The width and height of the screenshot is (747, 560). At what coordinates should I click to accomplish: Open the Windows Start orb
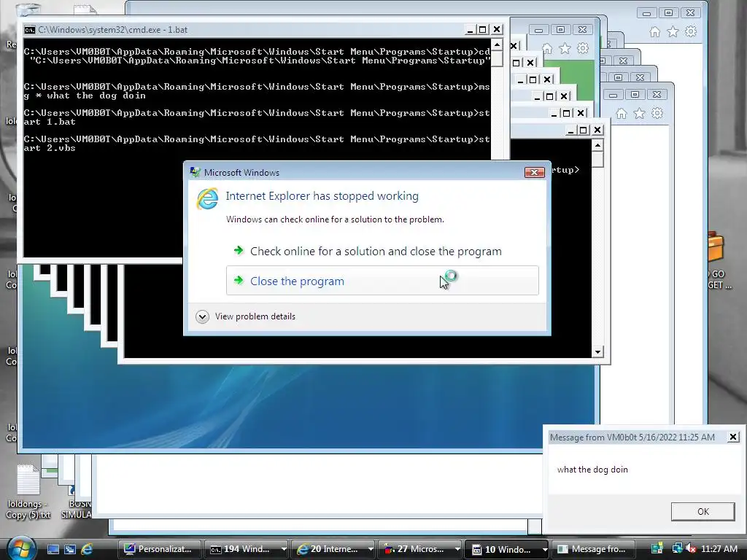pos(21,548)
